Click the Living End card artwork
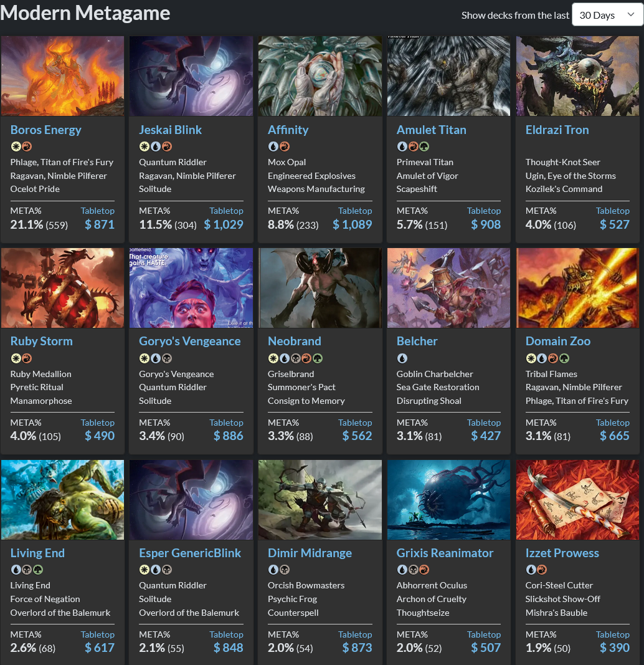This screenshot has width=644, height=665. 63,500
